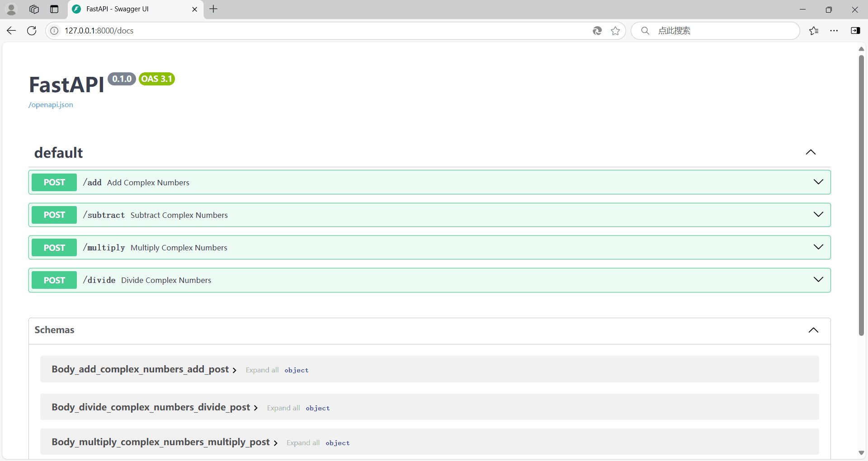868x461 pixels.
Task: Click the Multiply Complex Numbers summary text
Action: 179,248
